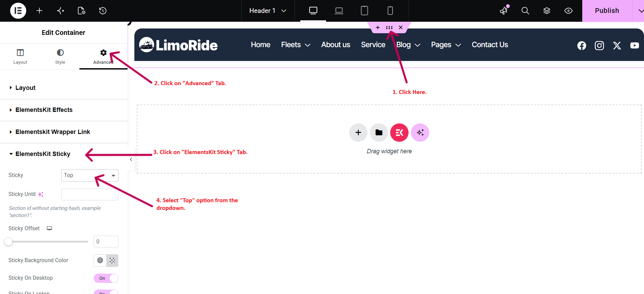
Task: Switch to Tablet device view
Action: coord(364,11)
